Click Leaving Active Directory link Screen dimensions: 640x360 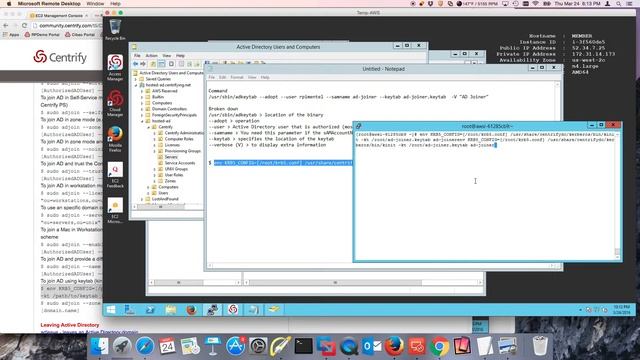coord(70,325)
